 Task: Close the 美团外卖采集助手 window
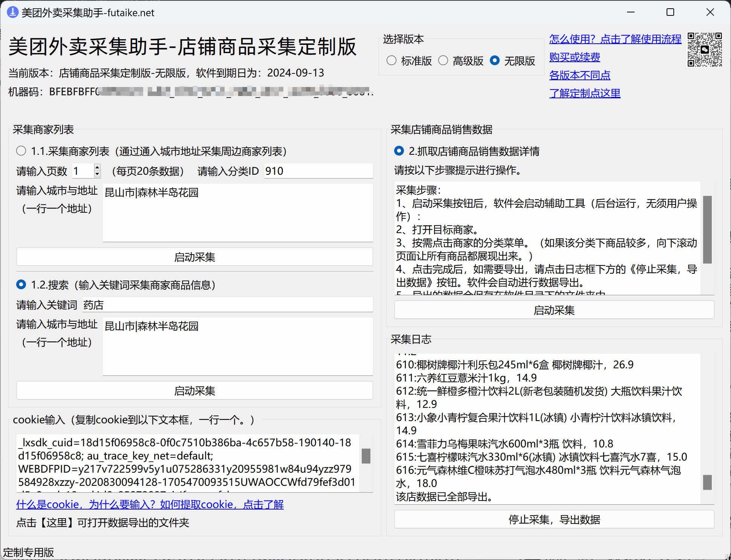click(710, 12)
